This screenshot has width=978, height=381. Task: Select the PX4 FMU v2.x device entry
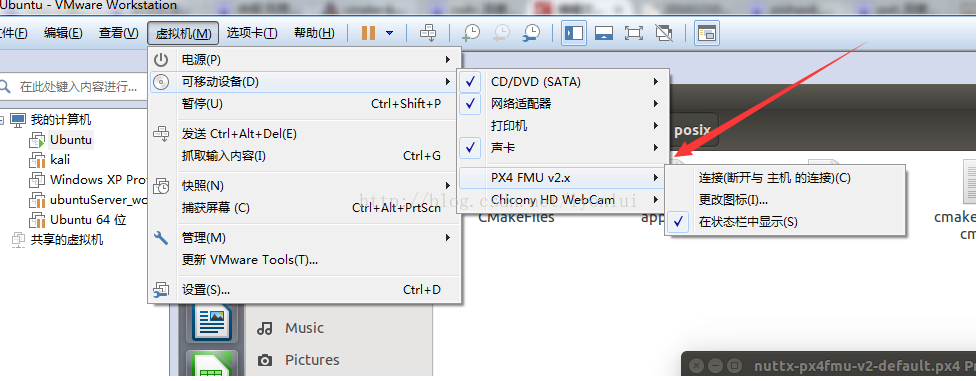coord(563,178)
